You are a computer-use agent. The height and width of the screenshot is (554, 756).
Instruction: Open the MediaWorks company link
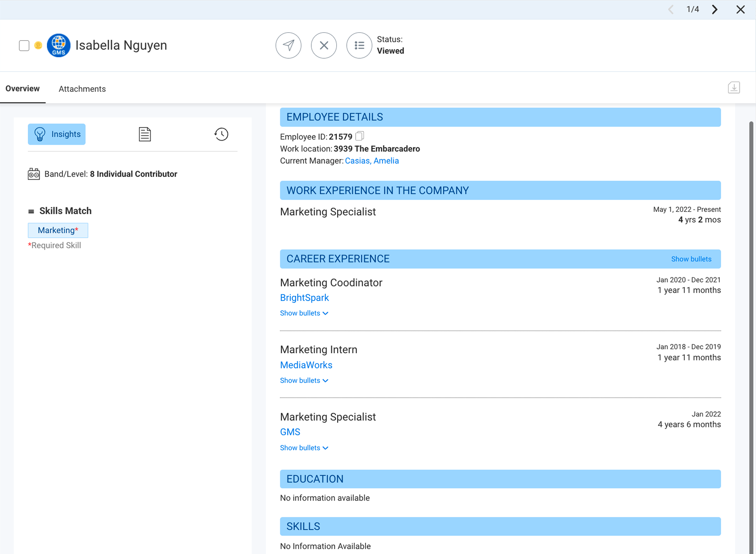(306, 365)
